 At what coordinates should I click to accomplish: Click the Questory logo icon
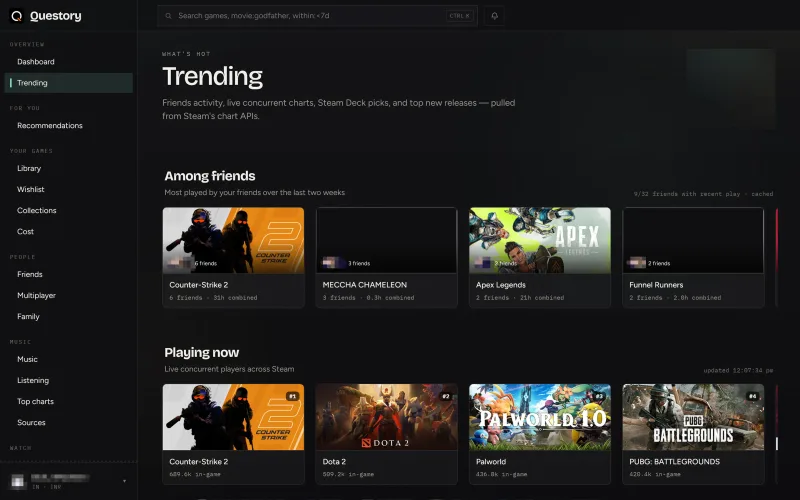[x=17, y=16]
